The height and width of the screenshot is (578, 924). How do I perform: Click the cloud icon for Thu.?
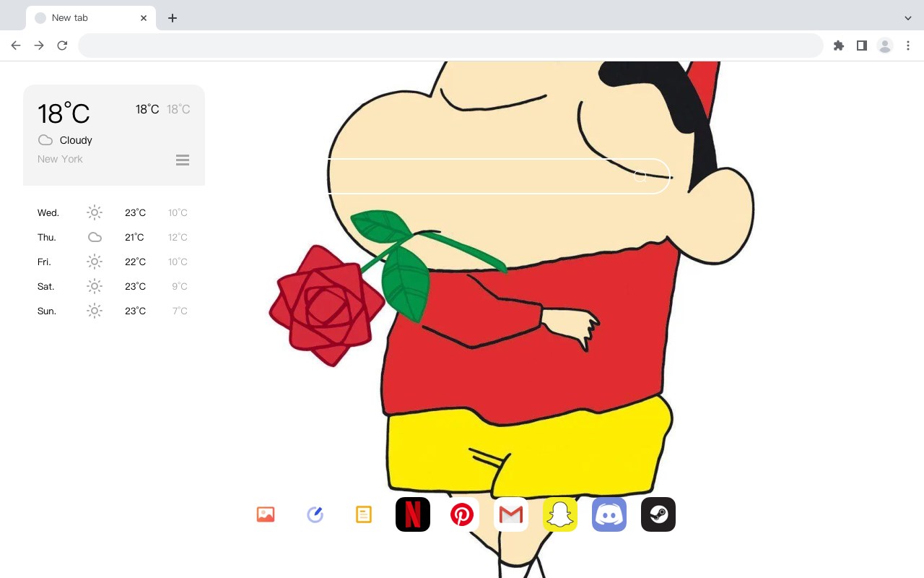[x=95, y=237]
